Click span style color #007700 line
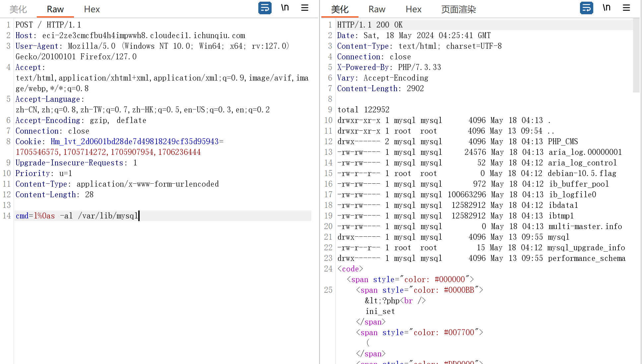Image resolution: width=643 pixels, height=364 pixels. (x=419, y=333)
